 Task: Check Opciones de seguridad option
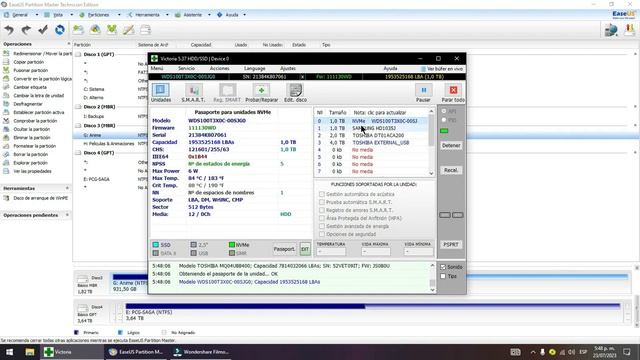pos(322,234)
